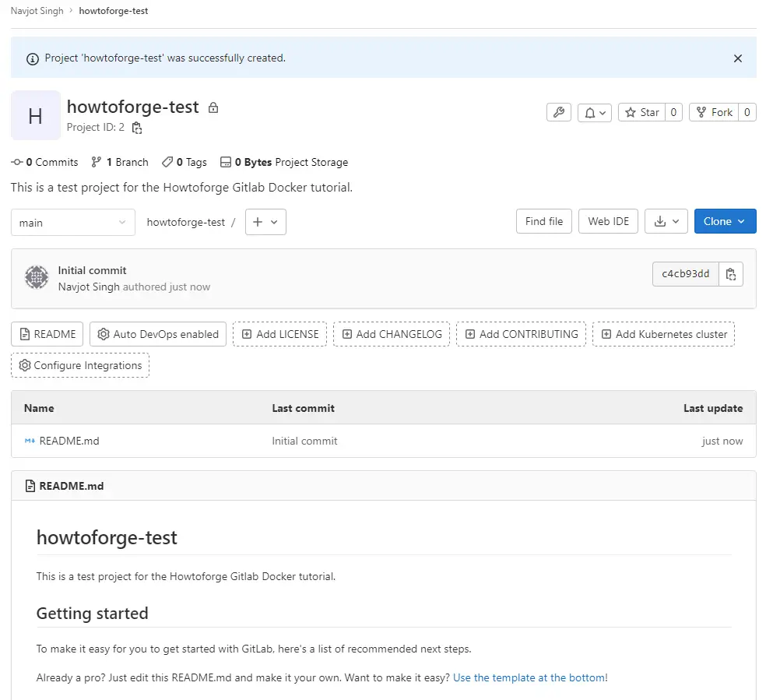The width and height of the screenshot is (766, 700).
Task: Copy the project ID to clipboard
Action: 137,128
